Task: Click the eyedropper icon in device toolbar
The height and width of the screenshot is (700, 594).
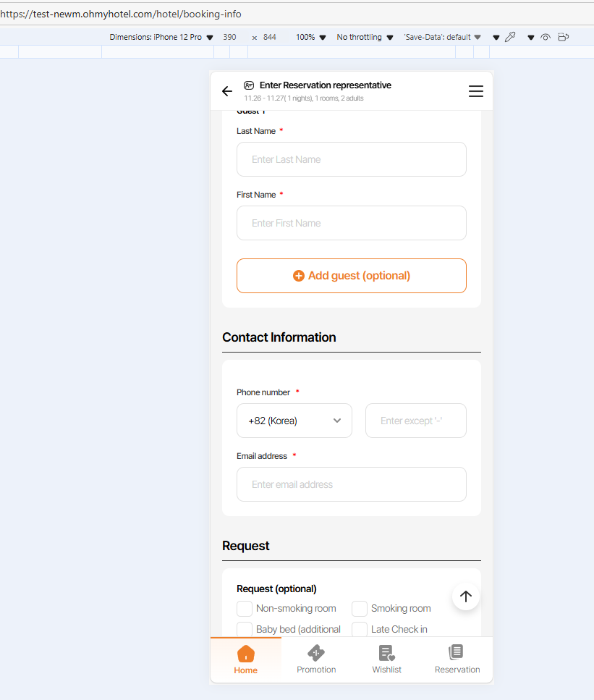Action: pyautogui.click(x=510, y=37)
